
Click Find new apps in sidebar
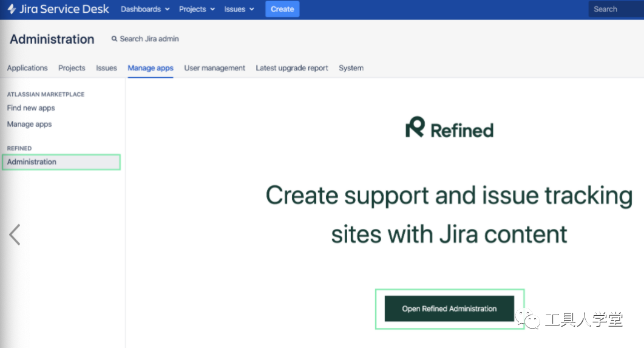pos(31,107)
